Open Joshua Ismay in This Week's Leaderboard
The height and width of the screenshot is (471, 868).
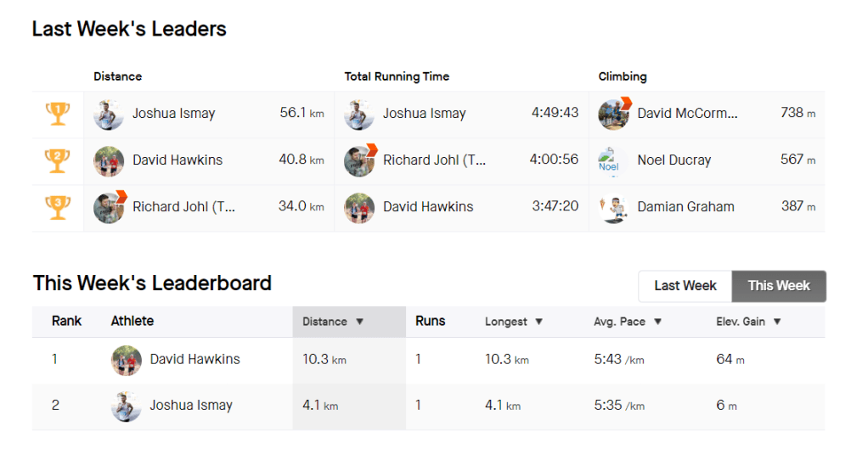(x=190, y=406)
